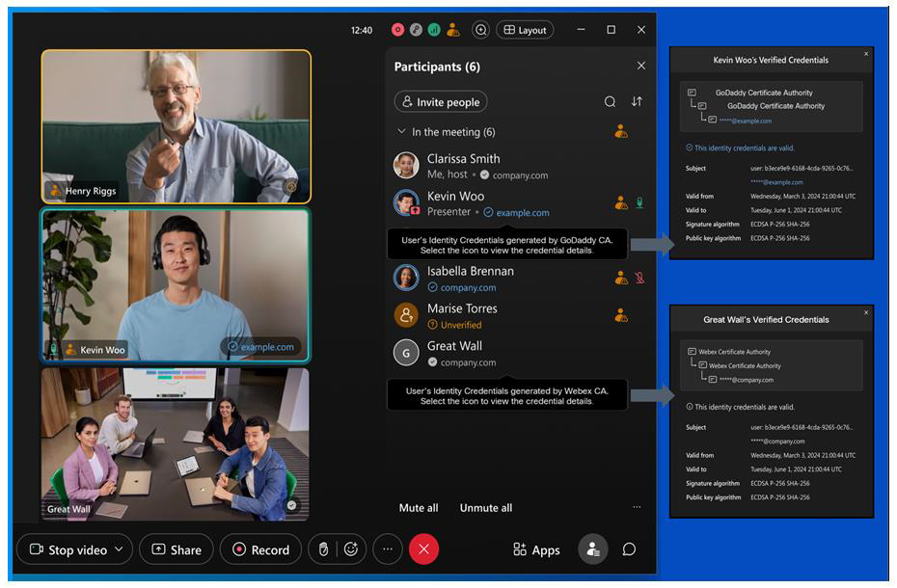Collapse the In the meeting (6) section
897x588 pixels.
(401, 131)
